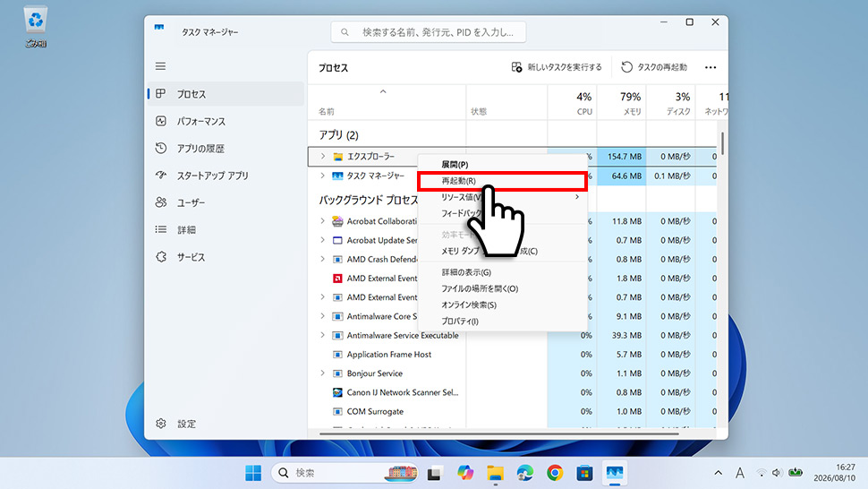The height and width of the screenshot is (489, 868).
Task: Show hidden system tray icons
Action: point(718,473)
